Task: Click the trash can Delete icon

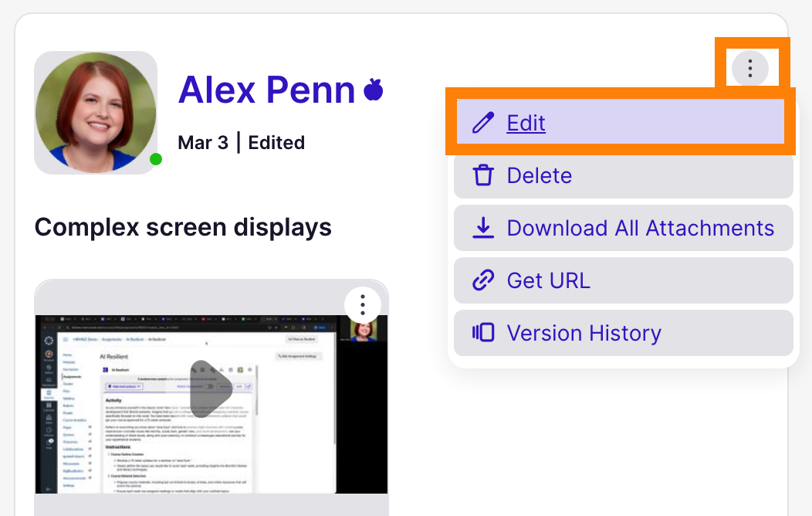Action: 484,175
